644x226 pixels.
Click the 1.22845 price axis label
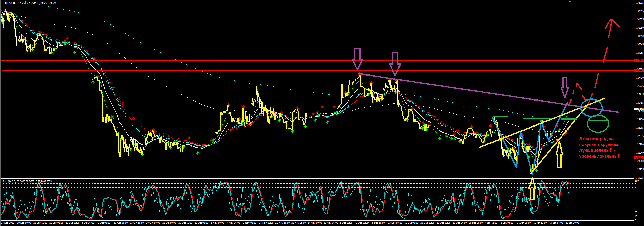point(640,136)
